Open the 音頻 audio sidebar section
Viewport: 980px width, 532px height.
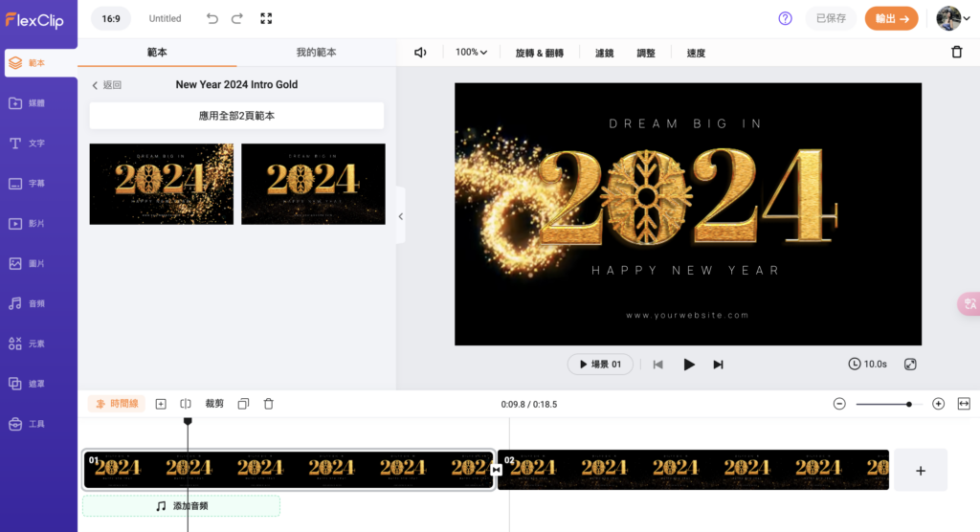[28, 303]
